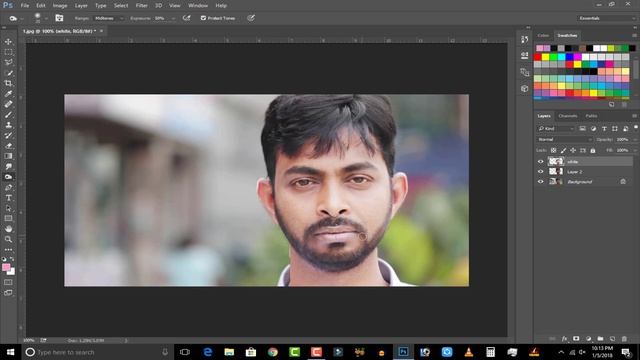Create new adjustment layer button
Screen dimensions: 640x360
pyautogui.click(x=588, y=339)
